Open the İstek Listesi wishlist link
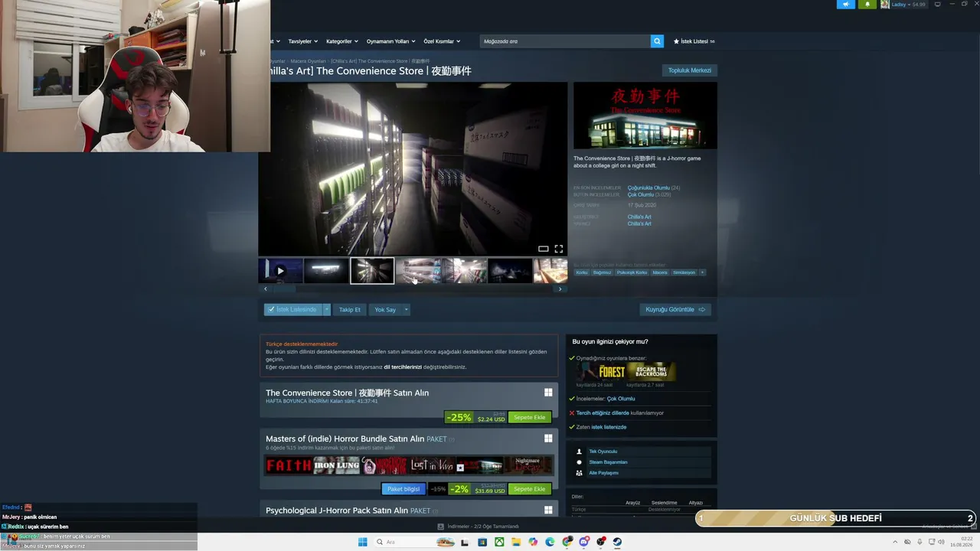980x551 pixels. click(694, 41)
